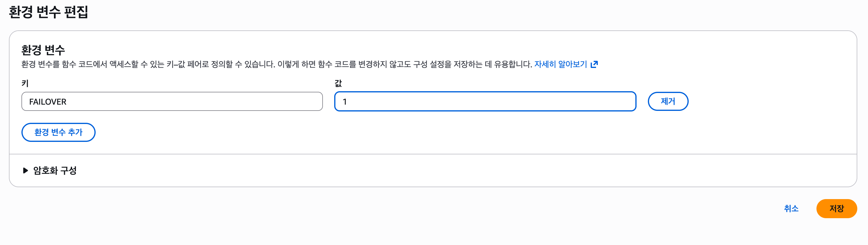Click the external link icon beside 자세히 알아보기
This screenshot has height=245, width=868.
tap(594, 64)
